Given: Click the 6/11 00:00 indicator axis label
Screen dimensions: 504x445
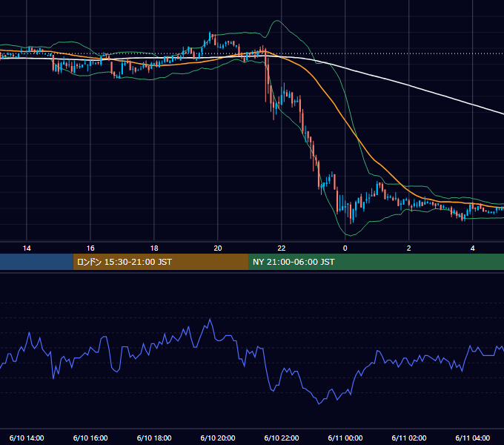Looking at the screenshot, I should point(345,438).
